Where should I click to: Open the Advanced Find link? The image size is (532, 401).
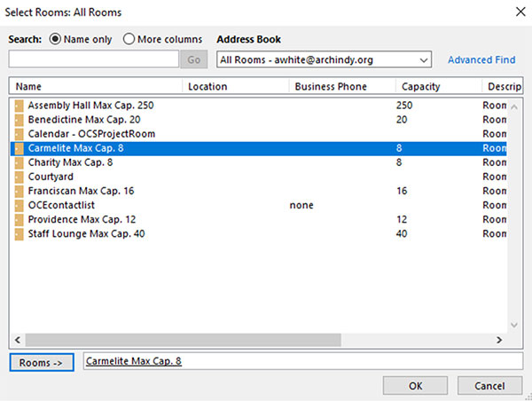(481, 60)
